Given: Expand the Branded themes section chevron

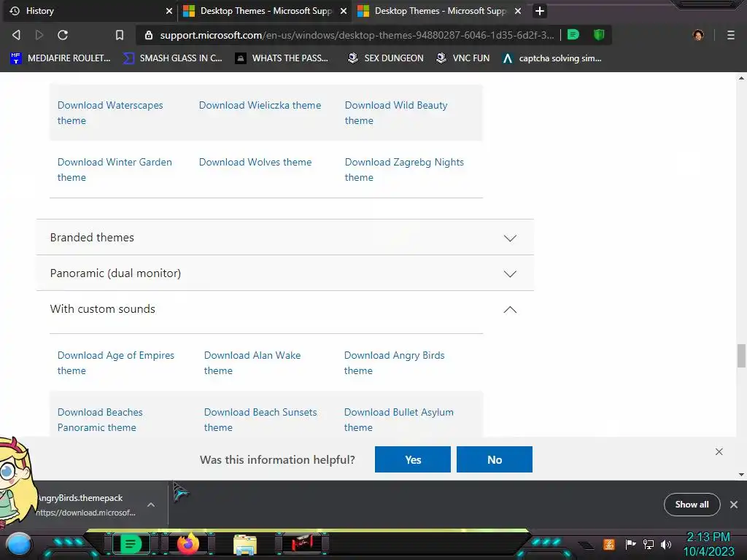Looking at the screenshot, I should point(510,238).
